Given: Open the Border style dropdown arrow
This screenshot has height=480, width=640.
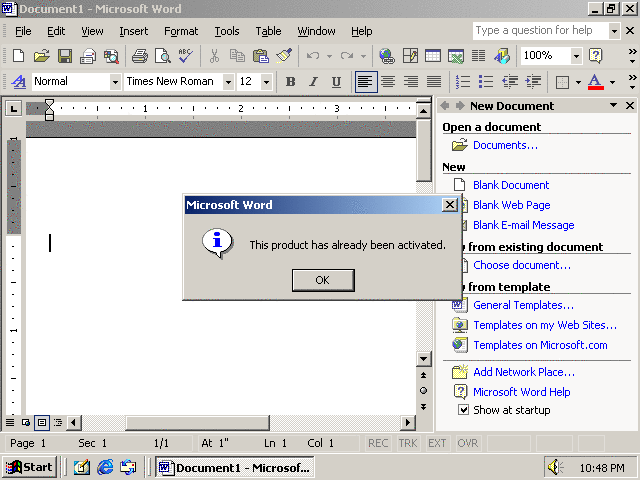Looking at the screenshot, I should pos(578,82).
